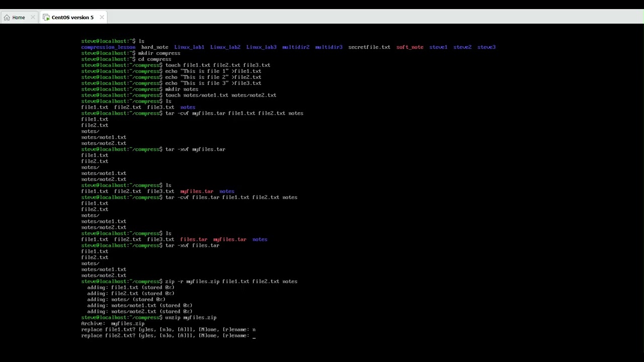The height and width of the screenshot is (362, 644).
Task: Click the steve2 directory name
Action: pyautogui.click(x=462, y=47)
